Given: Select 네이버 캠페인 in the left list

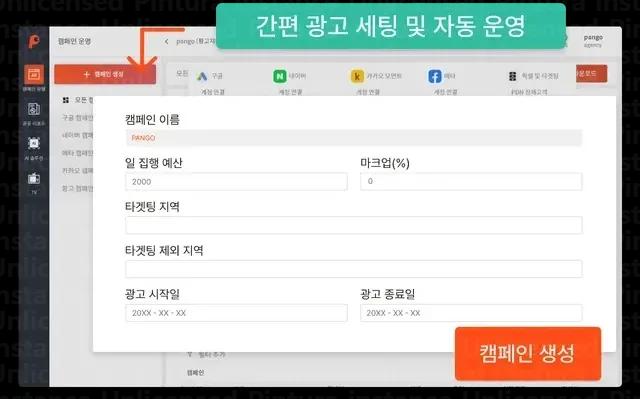Looking at the screenshot, I should (78, 135).
